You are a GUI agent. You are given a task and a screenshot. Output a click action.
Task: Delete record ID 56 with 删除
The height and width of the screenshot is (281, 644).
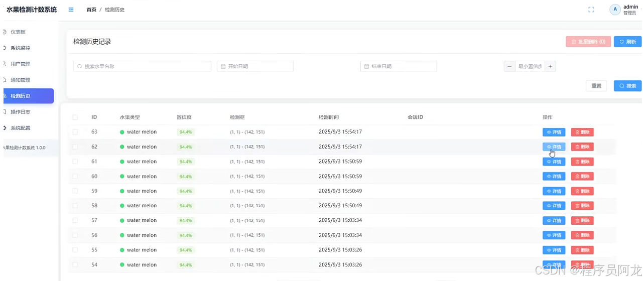(x=582, y=235)
